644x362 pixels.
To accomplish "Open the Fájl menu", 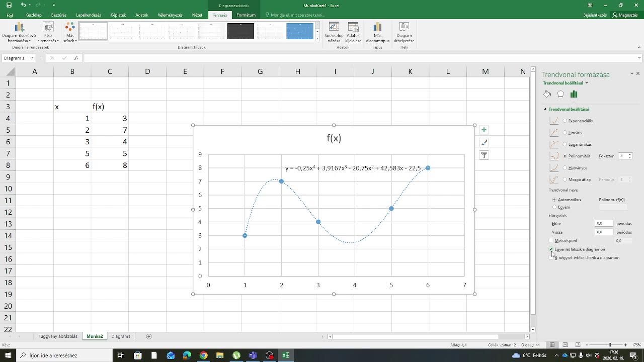I will tap(10, 15).
